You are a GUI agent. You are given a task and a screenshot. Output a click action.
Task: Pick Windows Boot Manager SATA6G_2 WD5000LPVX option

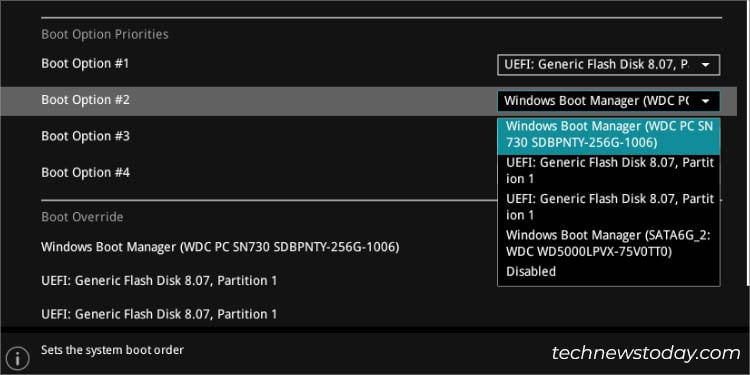[x=608, y=243]
